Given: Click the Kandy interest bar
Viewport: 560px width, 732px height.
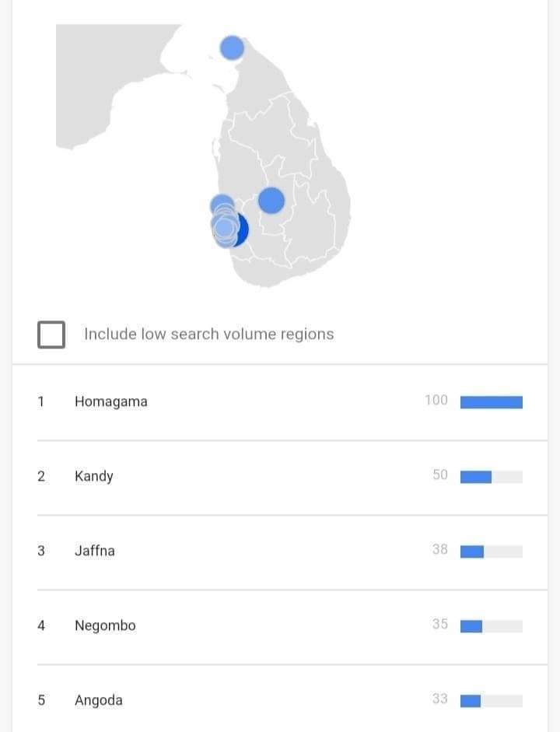Looking at the screenshot, I should point(492,477).
